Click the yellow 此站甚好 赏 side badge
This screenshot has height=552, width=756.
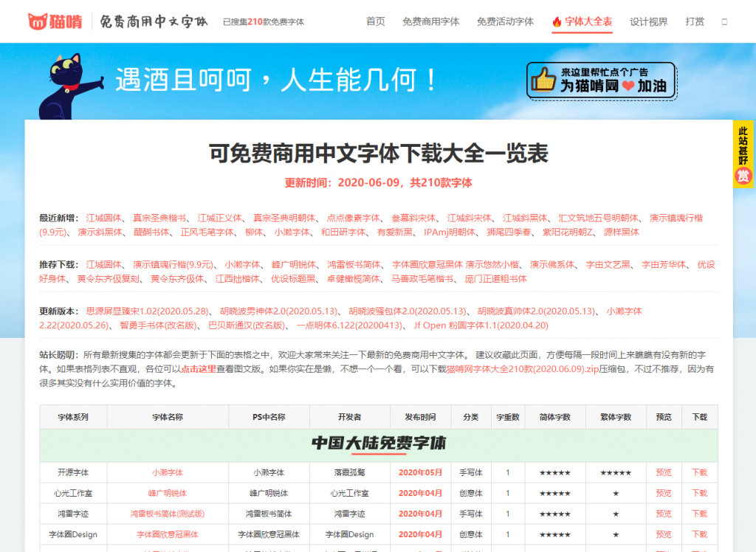(743, 154)
